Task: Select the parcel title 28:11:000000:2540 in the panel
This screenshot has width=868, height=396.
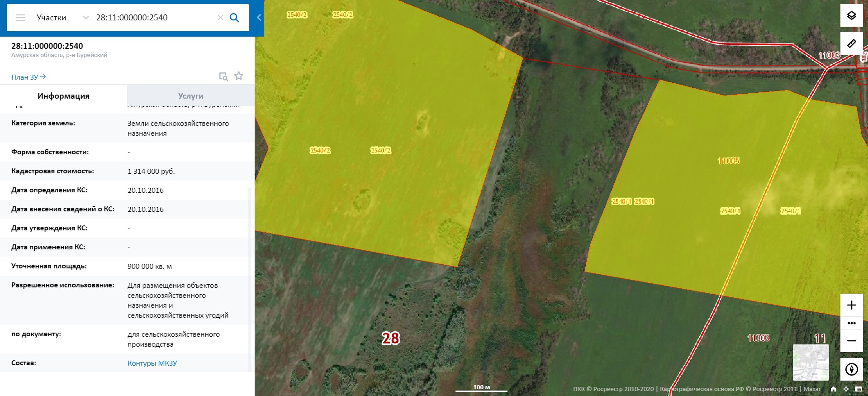Action: coord(47,46)
